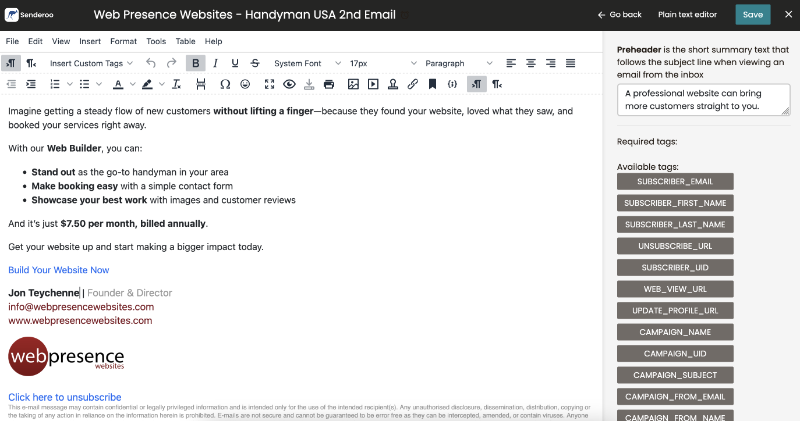Open the Table menu
800x421 pixels.
pos(185,41)
